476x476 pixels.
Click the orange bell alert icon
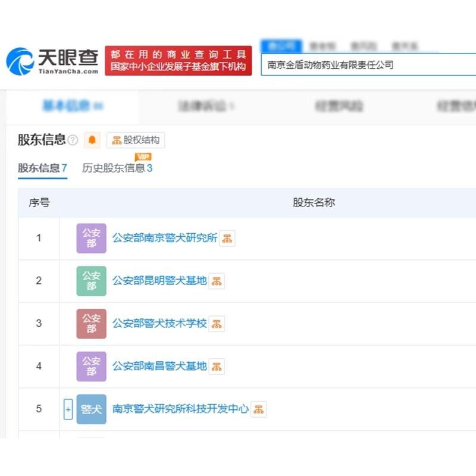coord(92,140)
